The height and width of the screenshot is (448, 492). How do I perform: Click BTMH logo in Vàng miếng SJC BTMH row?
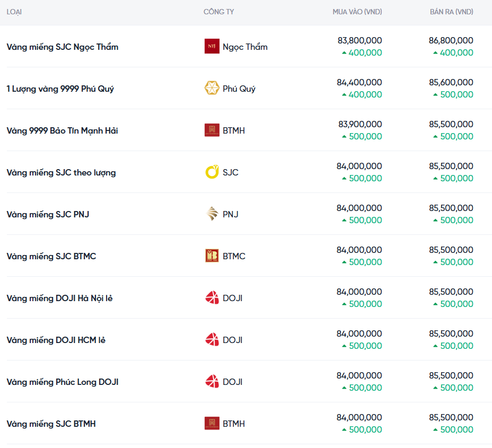point(212,424)
